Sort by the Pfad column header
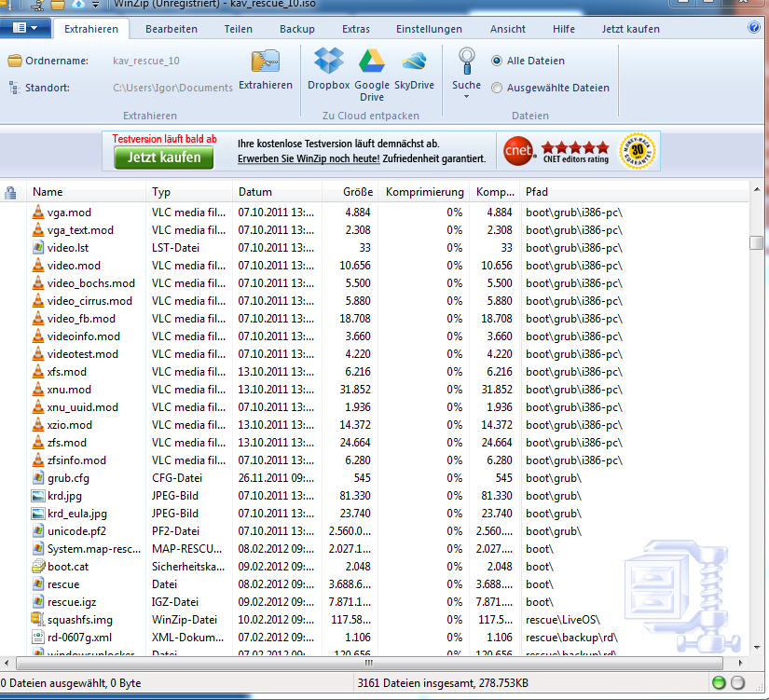The height and width of the screenshot is (700, 769). click(x=634, y=192)
